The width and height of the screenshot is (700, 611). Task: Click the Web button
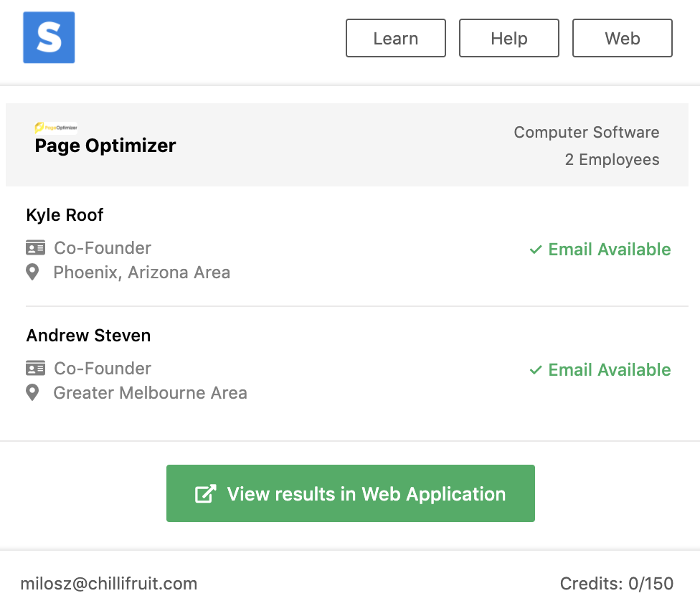point(623,38)
